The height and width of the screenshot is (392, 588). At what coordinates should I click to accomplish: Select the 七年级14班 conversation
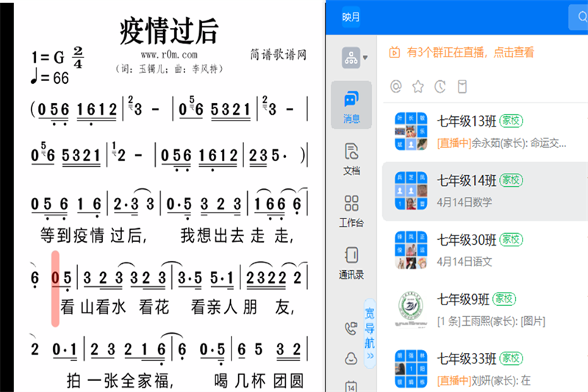pyautogui.click(x=485, y=190)
